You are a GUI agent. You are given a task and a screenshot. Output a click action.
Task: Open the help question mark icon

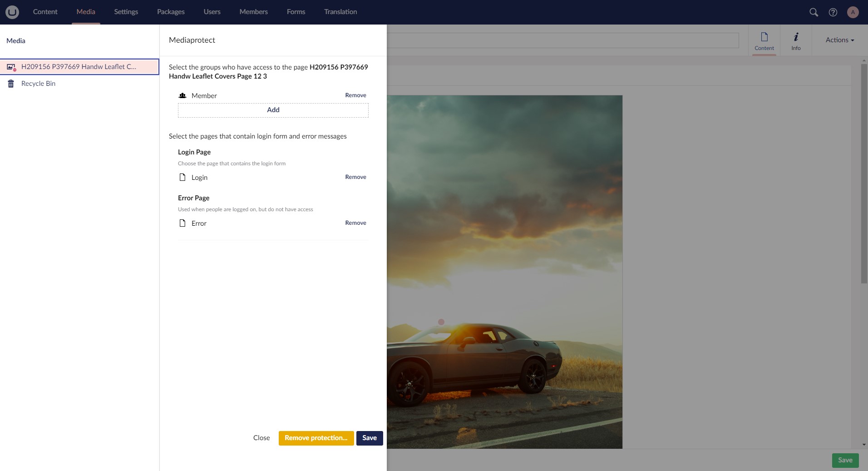point(833,12)
